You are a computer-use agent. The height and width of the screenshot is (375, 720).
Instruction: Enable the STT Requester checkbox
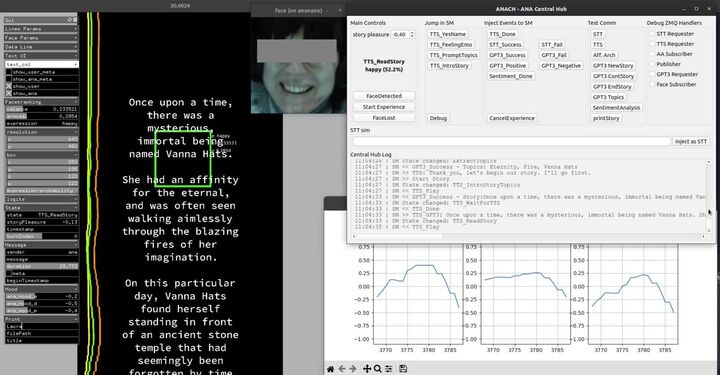(652, 34)
